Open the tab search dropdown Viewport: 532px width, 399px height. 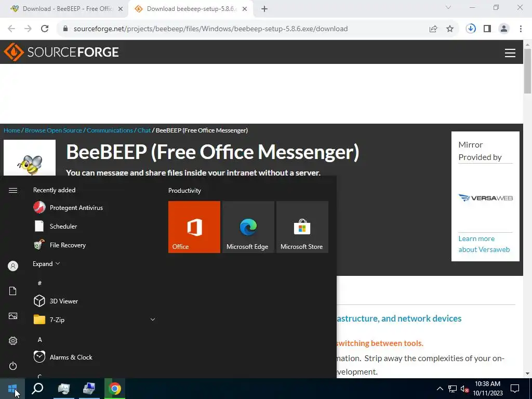[448, 7]
